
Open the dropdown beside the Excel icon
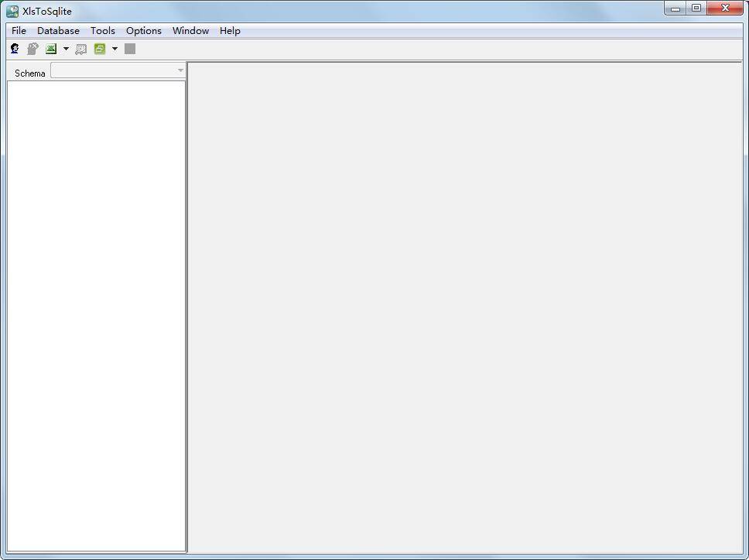[x=66, y=48]
